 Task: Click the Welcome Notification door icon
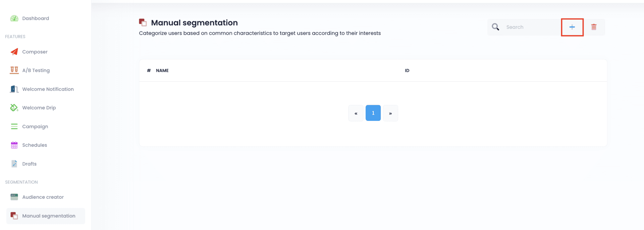(14, 89)
